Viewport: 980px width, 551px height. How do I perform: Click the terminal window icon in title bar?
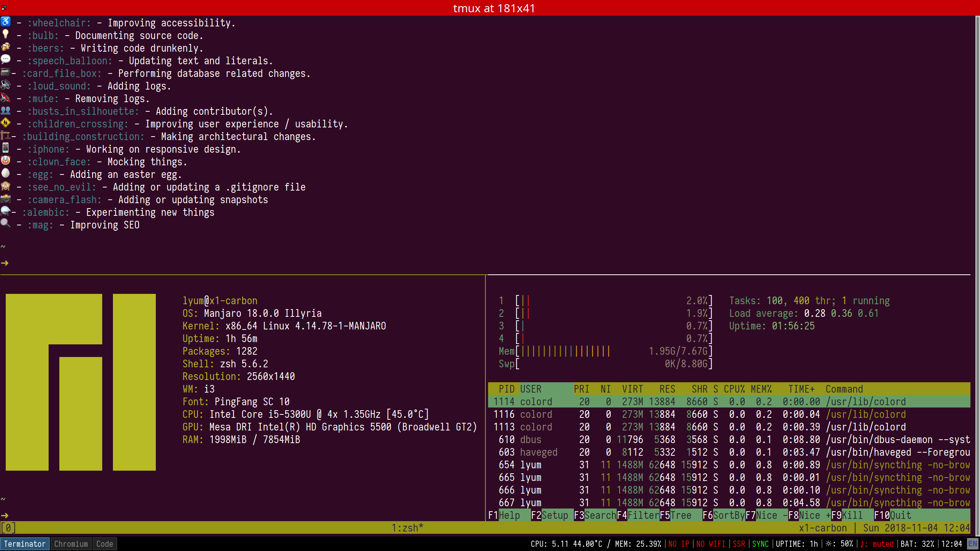pyautogui.click(x=4, y=8)
